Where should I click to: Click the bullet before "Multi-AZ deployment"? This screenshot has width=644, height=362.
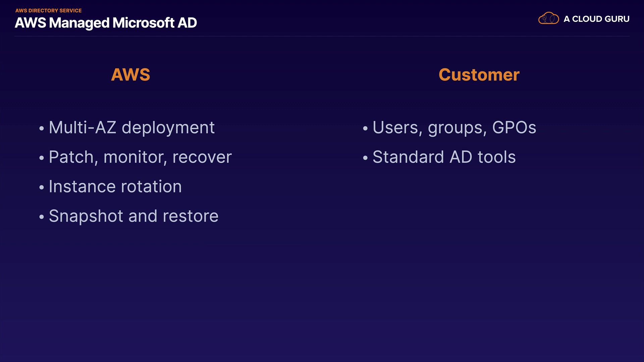[x=42, y=128]
